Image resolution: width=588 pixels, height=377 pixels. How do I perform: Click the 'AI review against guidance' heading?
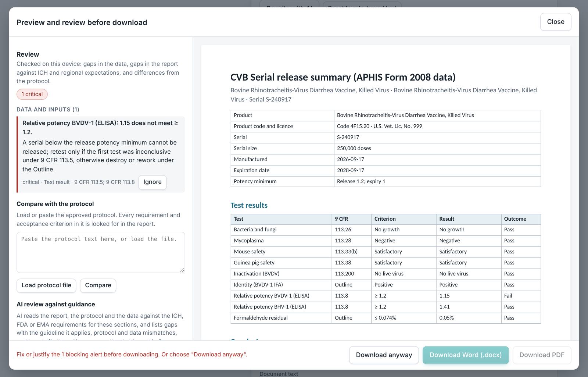56,304
